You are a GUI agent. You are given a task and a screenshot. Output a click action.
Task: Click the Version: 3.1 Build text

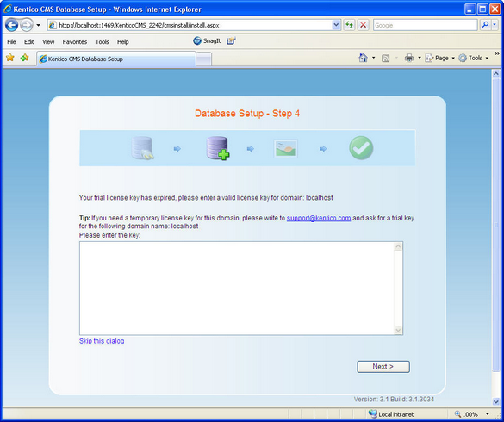click(394, 400)
